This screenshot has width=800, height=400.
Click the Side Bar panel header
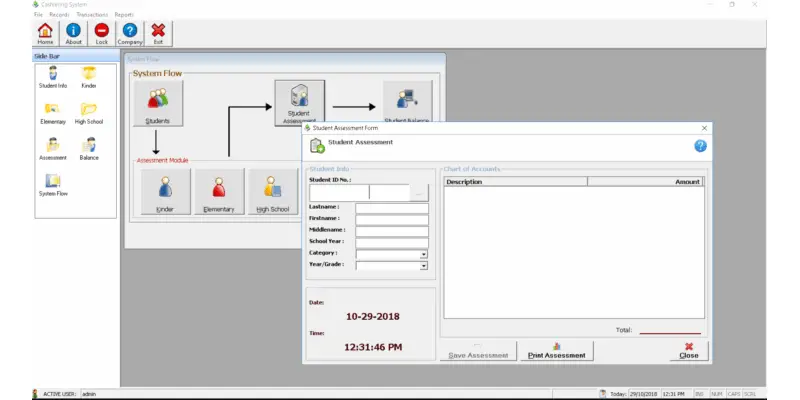[76, 56]
